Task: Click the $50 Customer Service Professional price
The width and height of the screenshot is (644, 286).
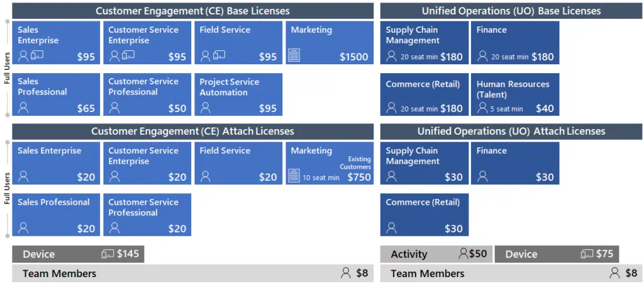Action: pyautogui.click(x=177, y=108)
